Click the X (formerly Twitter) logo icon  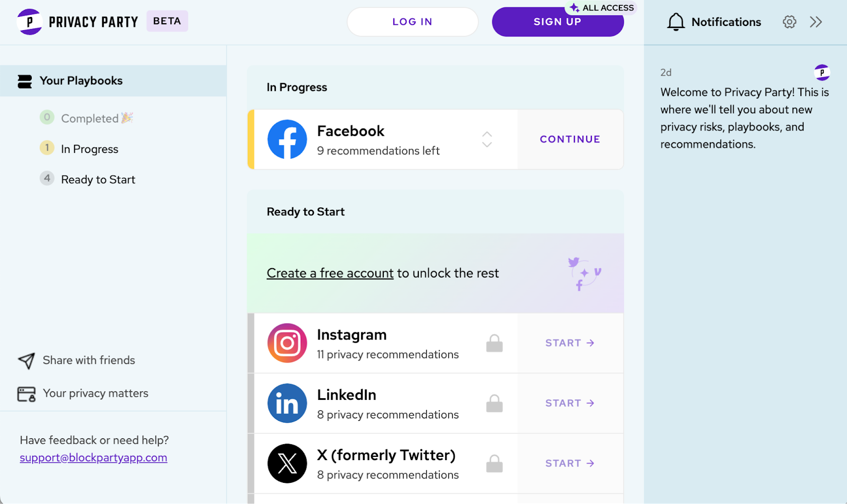pyautogui.click(x=287, y=463)
